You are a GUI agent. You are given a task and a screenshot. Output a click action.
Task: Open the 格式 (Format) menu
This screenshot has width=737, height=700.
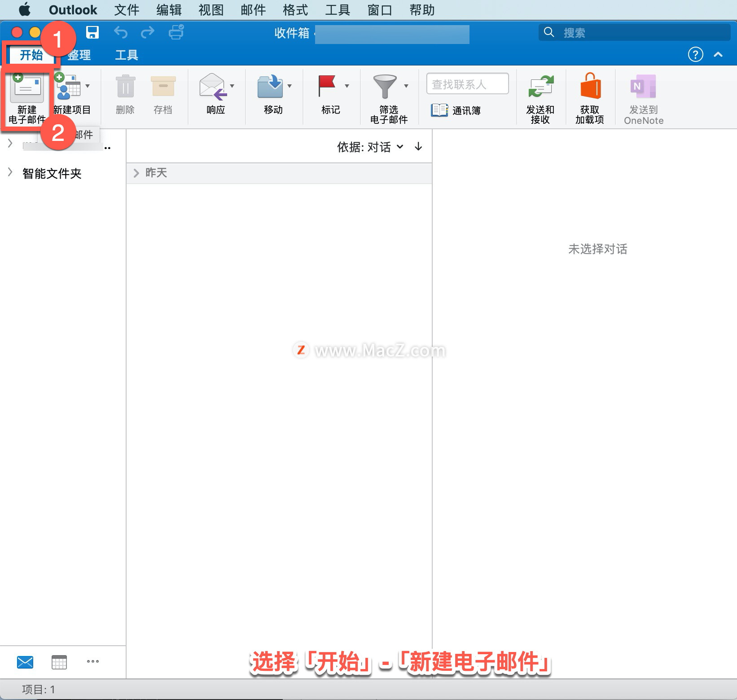(x=295, y=10)
